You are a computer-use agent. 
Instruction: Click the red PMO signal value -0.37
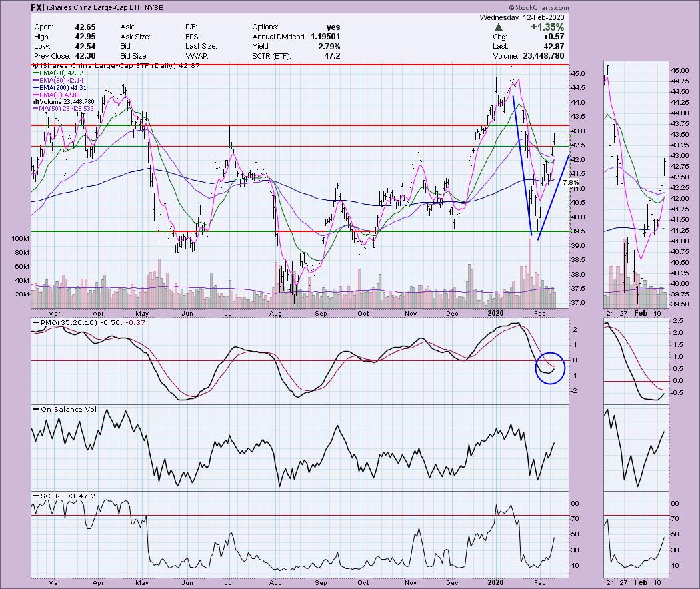(135, 322)
